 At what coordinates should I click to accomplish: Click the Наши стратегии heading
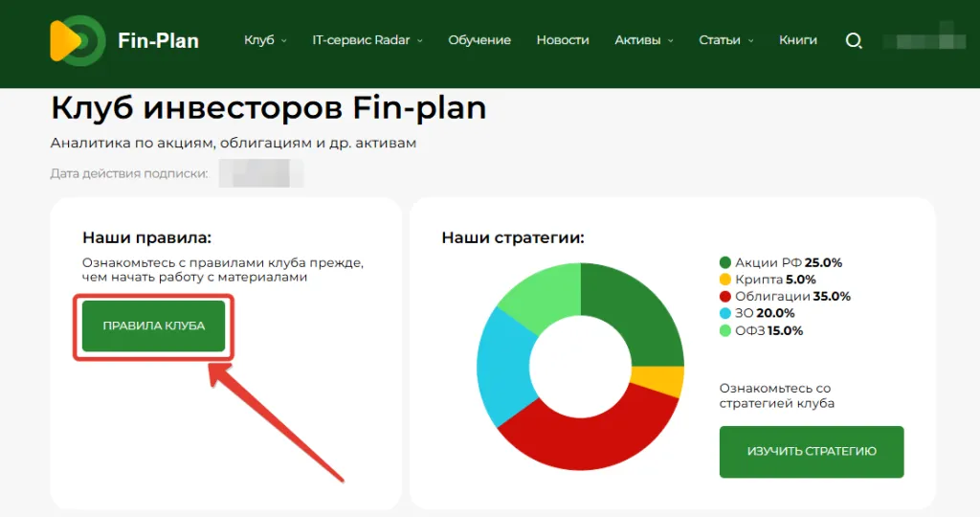pos(513,237)
